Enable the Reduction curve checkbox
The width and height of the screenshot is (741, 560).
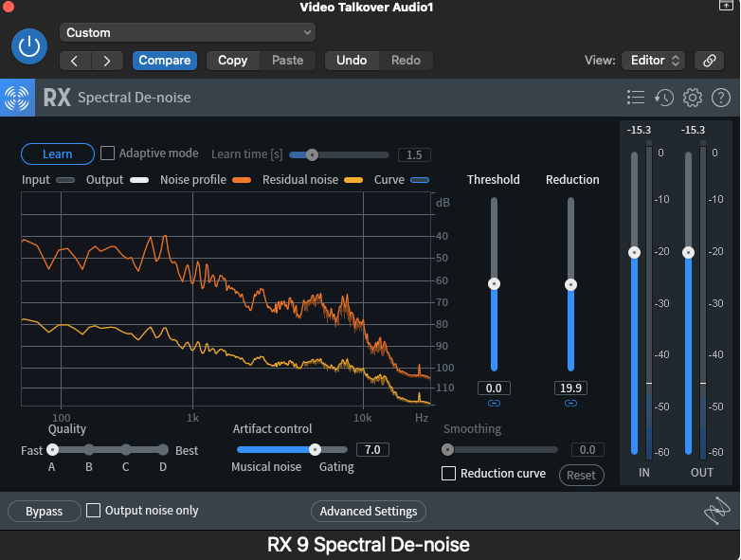pyautogui.click(x=448, y=473)
